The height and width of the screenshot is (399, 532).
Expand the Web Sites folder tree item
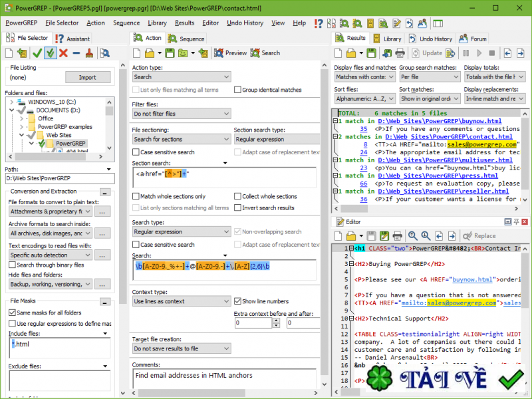(x=23, y=135)
